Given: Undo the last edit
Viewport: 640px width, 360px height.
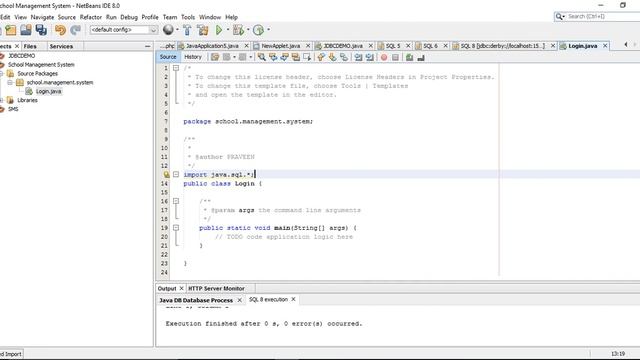Looking at the screenshot, I should click(60, 30).
